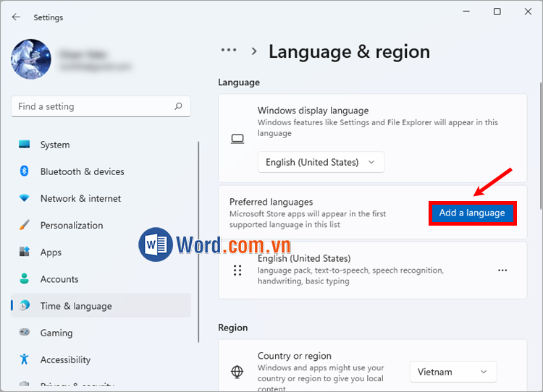The height and width of the screenshot is (392, 543).
Task: Click the right-side page scrollbar
Action: [541, 145]
